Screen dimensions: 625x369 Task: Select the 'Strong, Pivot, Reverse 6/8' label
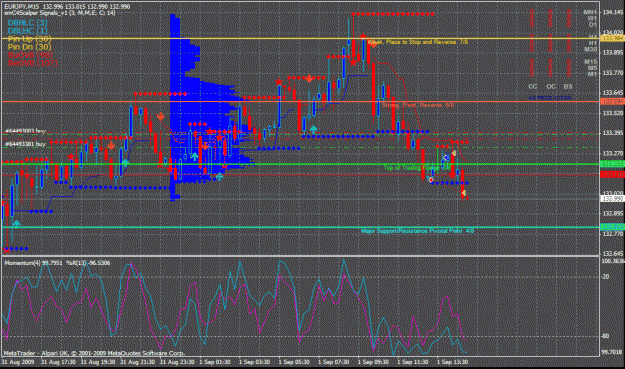[418, 105]
